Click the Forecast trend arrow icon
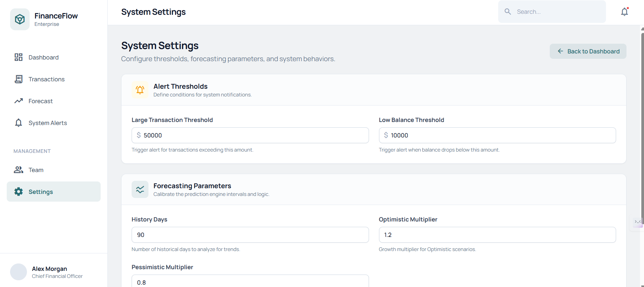 click(19, 101)
